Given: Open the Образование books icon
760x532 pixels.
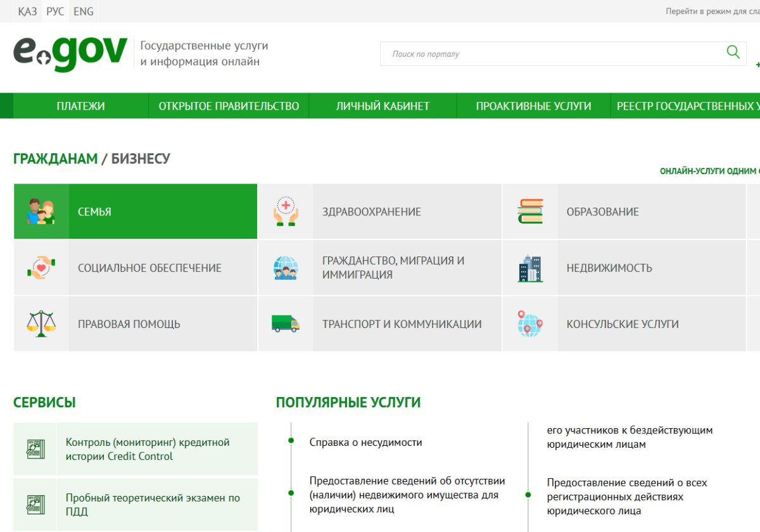Looking at the screenshot, I should 530,212.
